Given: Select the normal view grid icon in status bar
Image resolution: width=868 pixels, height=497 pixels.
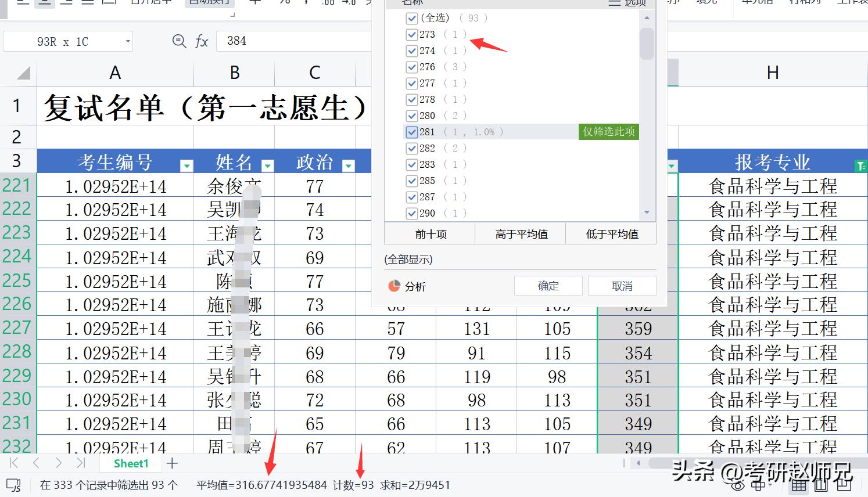Looking at the screenshot, I should click(798, 487).
